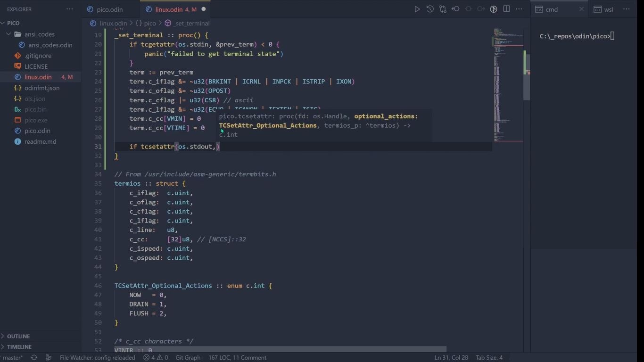This screenshot has height=362, width=644.
Task: Click the _set_terminal breadcrumb item
Action: 191,23
